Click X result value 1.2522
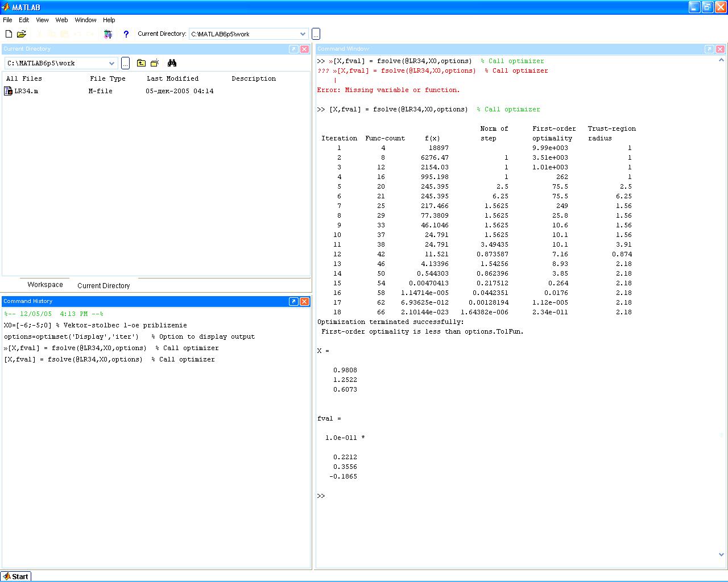This screenshot has height=582, width=728. [345, 380]
